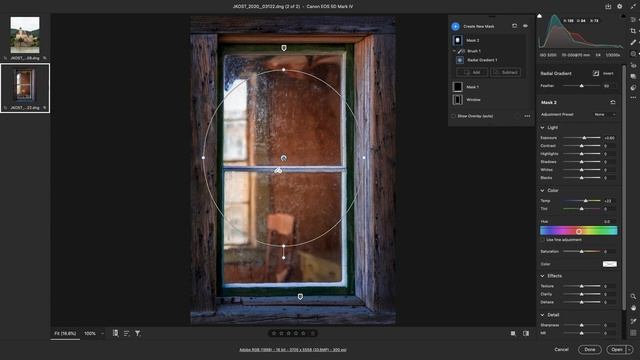Toggle the histogram shadow clipping warning triangle
The height and width of the screenshot is (360, 640).
click(540, 16)
